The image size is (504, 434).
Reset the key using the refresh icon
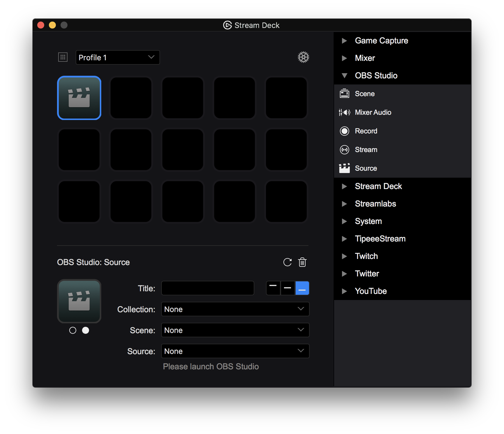coord(287,262)
